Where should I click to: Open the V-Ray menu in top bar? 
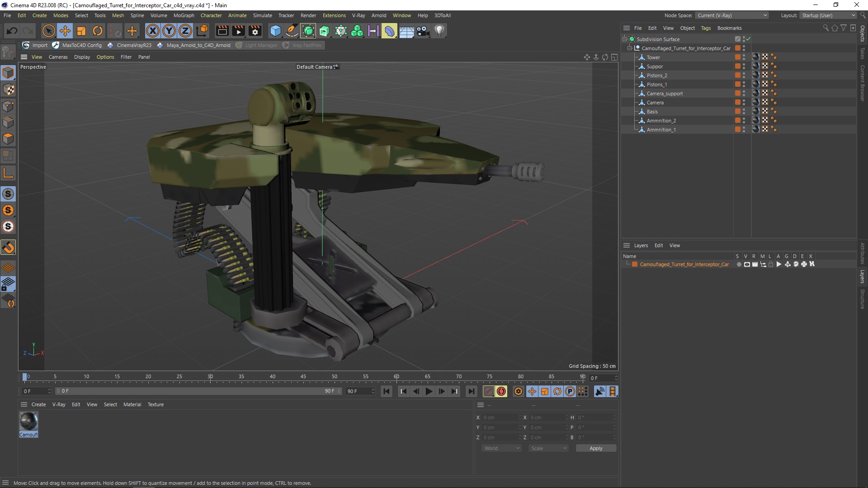coord(359,15)
